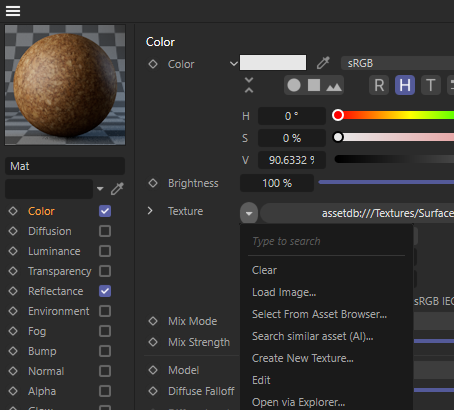The height and width of the screenshot is (410, 454).
Task: Pick color with eyedropper beside sRGB
Action: coord(323,63)
